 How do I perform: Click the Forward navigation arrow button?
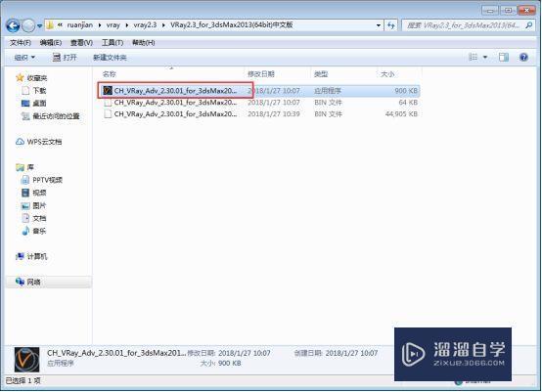(x=28, y=25)
